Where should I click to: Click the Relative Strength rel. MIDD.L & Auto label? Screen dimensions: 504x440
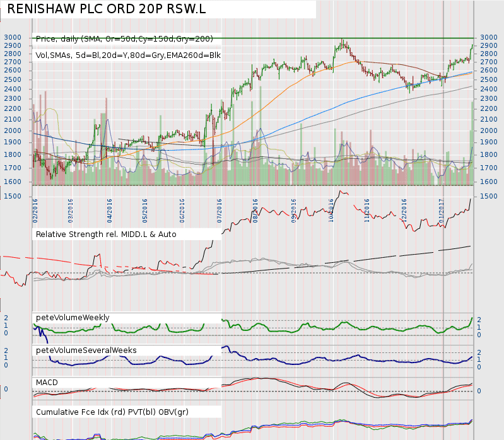point(106,234)
